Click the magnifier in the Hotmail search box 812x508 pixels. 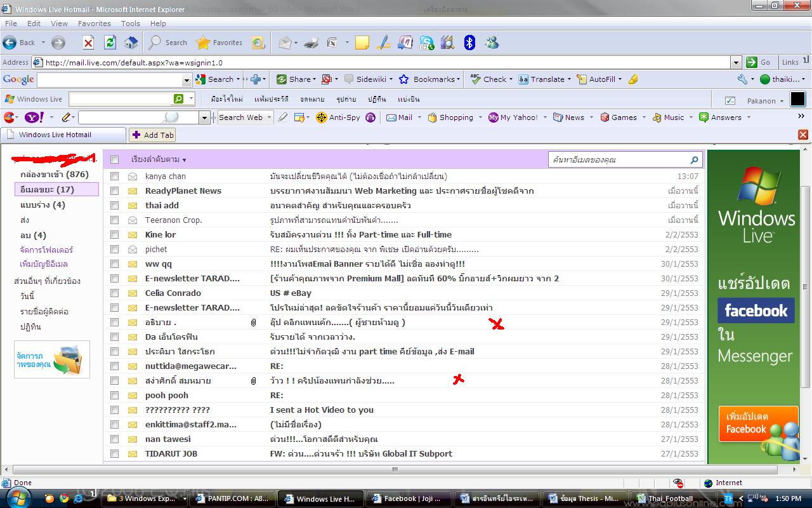[x=694, y=160]
